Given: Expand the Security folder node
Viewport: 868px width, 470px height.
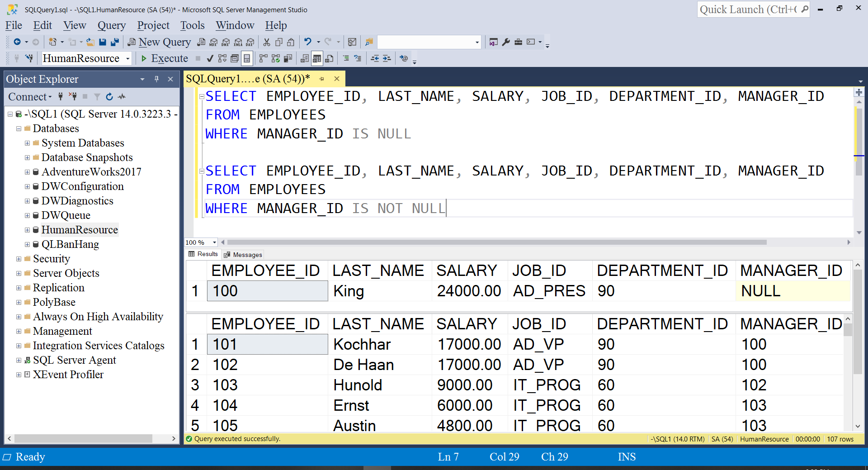Looking at the screenshot, I should (x=19, y=259).
